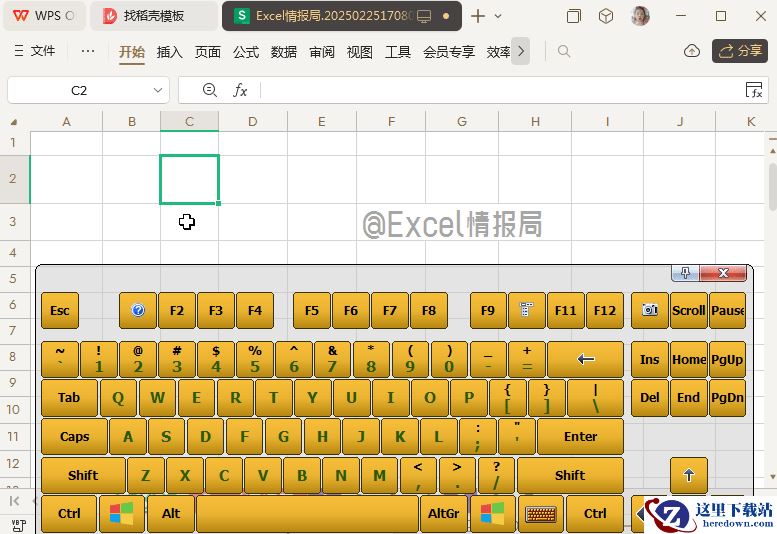Toggle the right Shift key
777x534 pixels.
(x=570, y=475)
